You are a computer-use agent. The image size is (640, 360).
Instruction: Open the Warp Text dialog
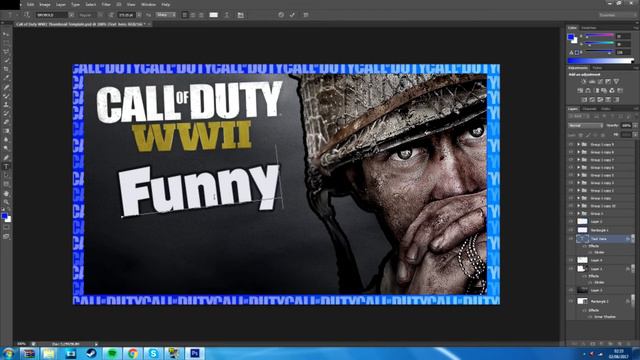point(227,15)
